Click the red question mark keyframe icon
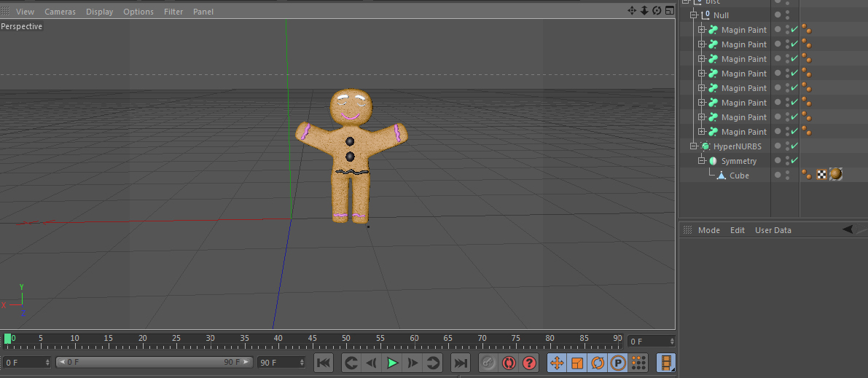This screenshot has width=868, height=378. point(529,363)
